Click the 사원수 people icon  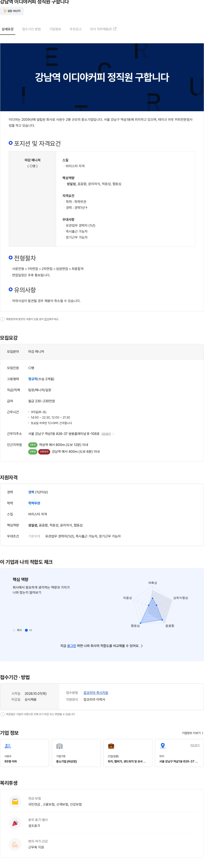(x=8, y=746)
